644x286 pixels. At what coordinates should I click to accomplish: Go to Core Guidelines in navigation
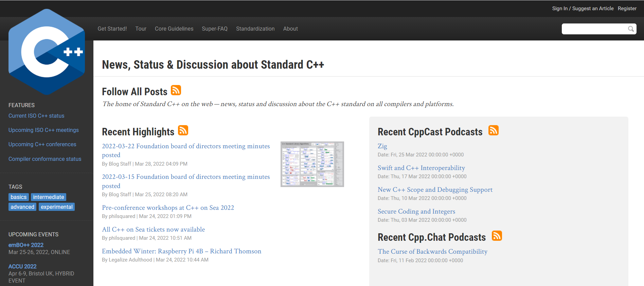click(174, 29)
